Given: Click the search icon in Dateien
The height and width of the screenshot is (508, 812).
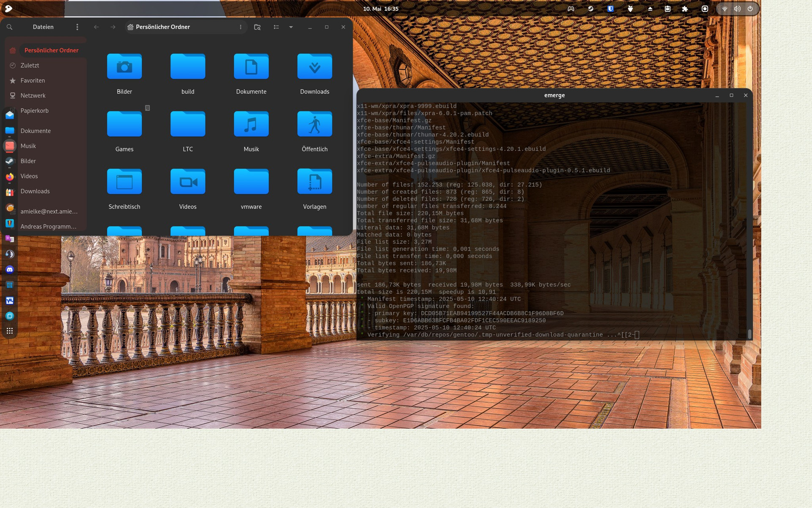Looking at the screenshot, I should point(9,27).
